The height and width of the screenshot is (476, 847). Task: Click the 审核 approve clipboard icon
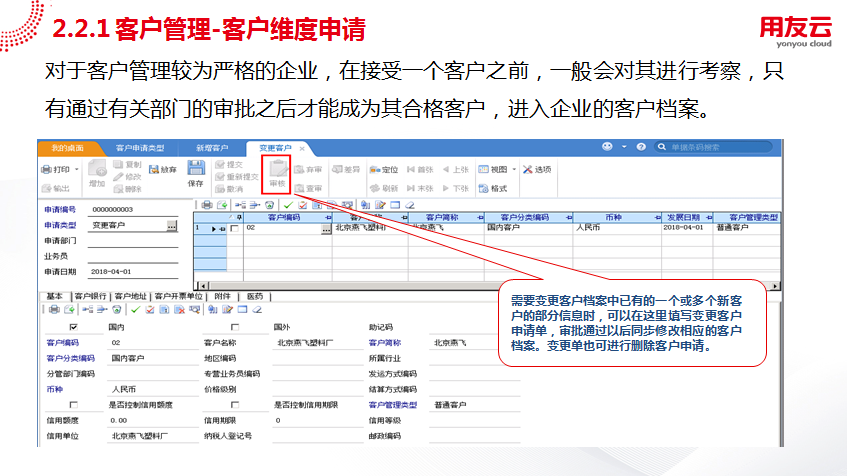278,168
